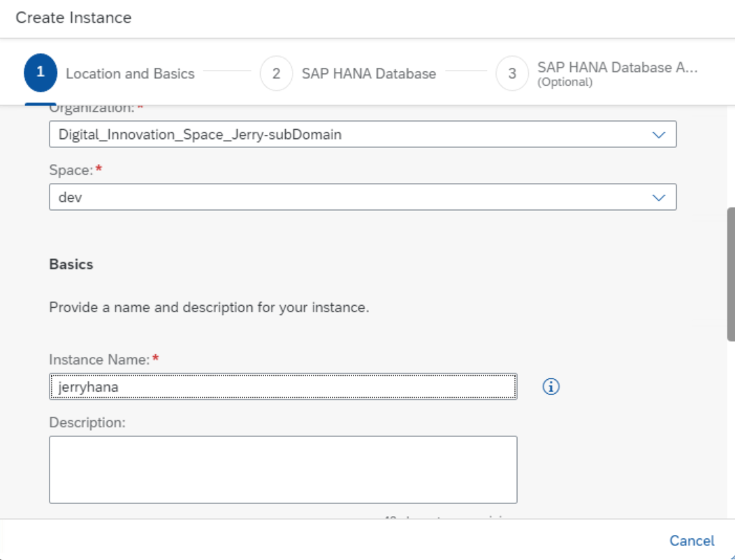735x560 pixels.
Task: Go to the Location and Basics step label
Action: click(130, 73)
